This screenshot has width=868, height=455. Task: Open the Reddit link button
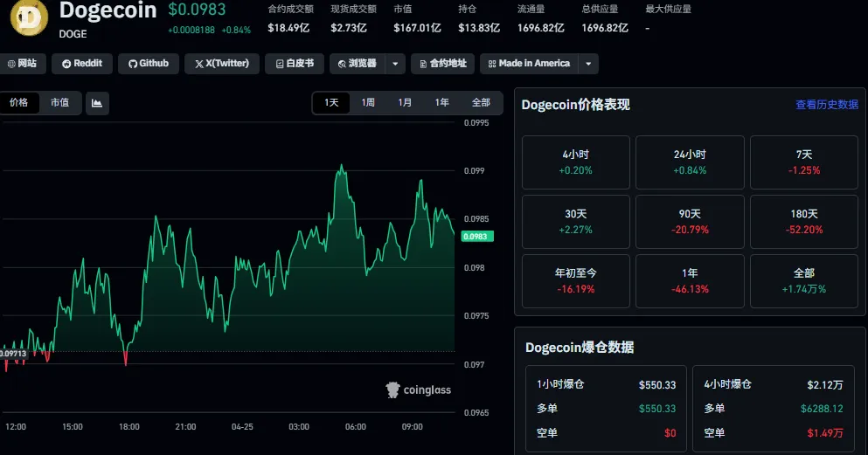(x=82, y=64)
